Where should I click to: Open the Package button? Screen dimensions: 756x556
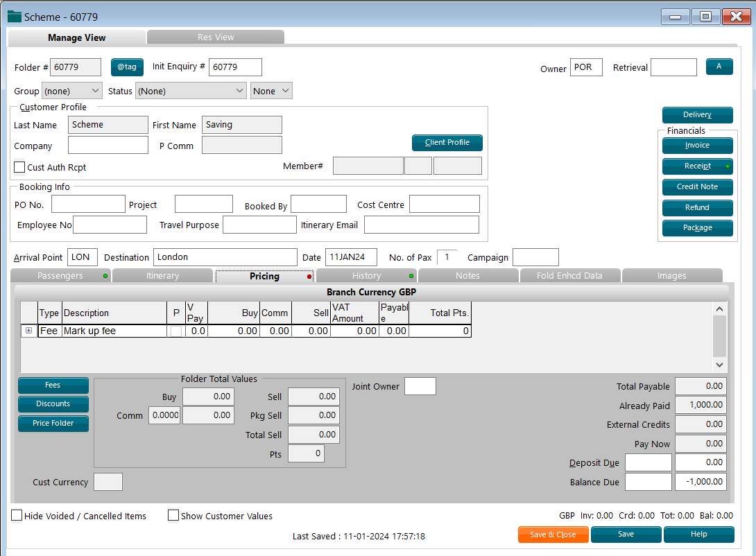click(697, 228)
